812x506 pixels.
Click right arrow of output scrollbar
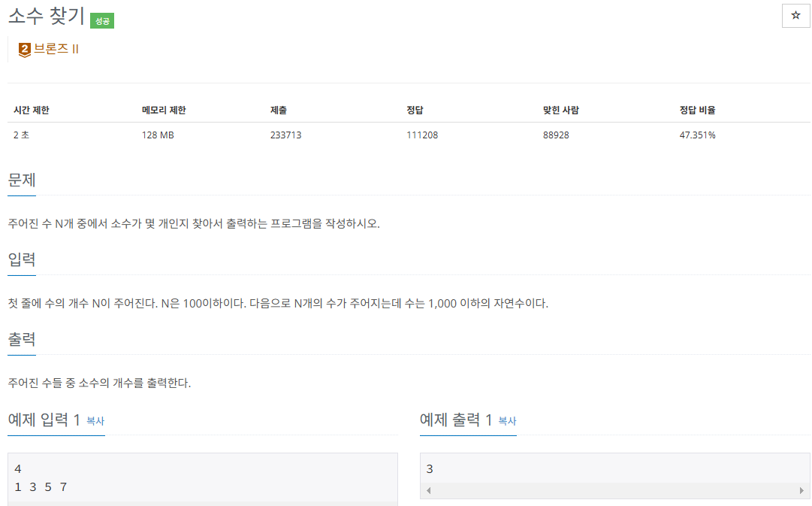[801, 490]
